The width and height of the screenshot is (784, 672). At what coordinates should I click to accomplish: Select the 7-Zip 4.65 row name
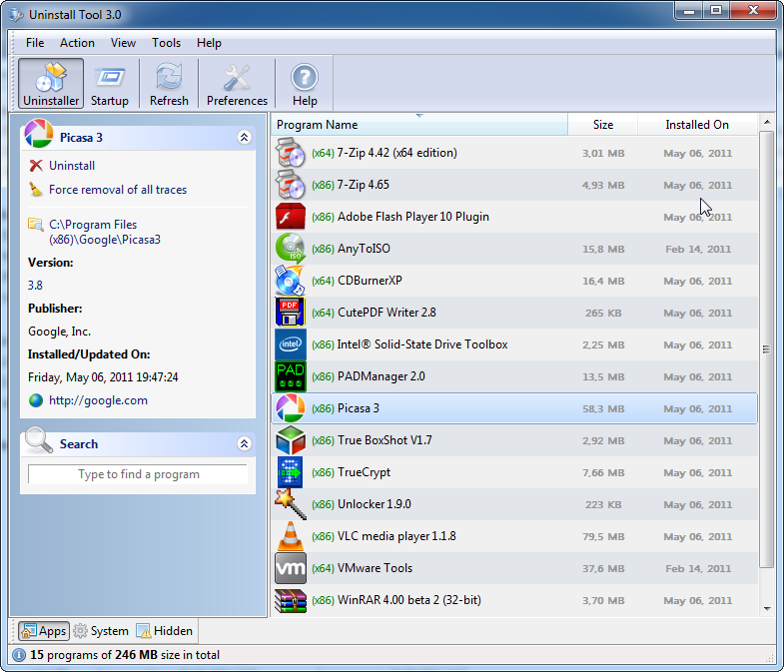pyautogui.click(x=363, y=185)
